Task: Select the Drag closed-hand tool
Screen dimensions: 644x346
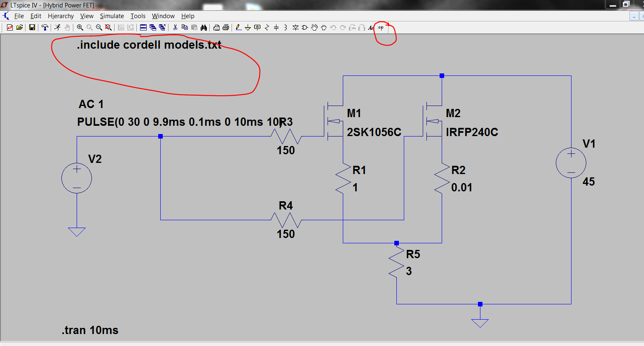Action: [324, 28]
